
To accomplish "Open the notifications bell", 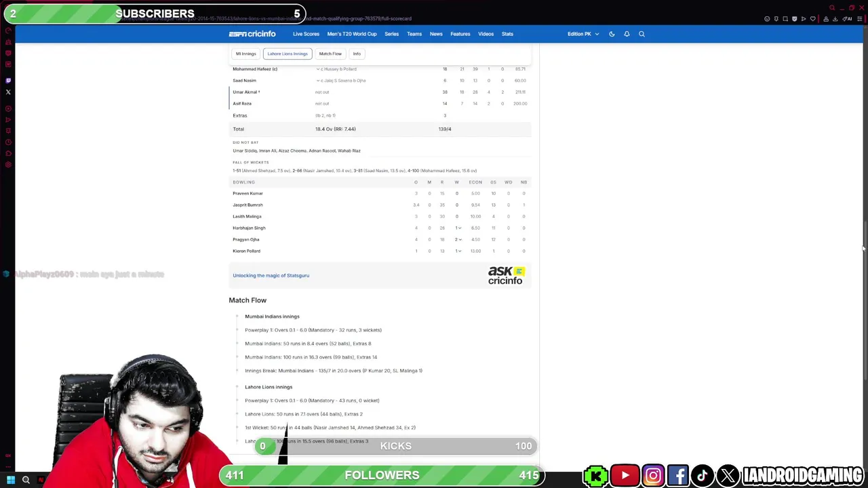I will pyautogui.click(x=627, y=34).
